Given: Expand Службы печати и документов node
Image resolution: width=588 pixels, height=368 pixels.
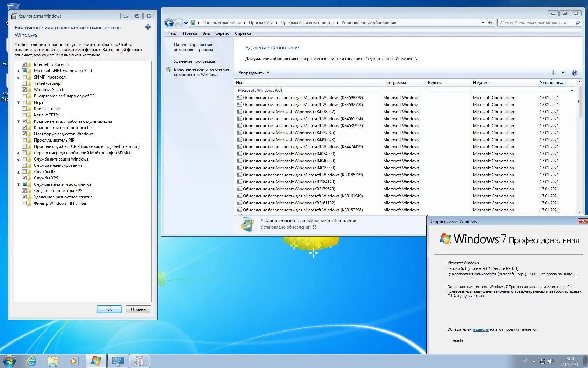Looking at the screenshot, I should (x=18, y=185).
